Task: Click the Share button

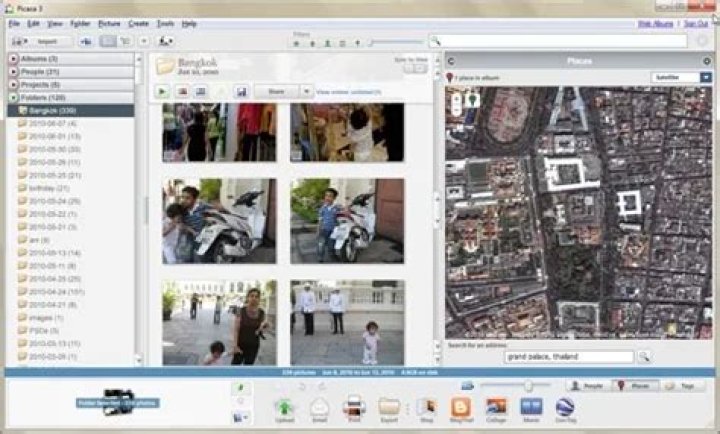Action: coord(276,91)
